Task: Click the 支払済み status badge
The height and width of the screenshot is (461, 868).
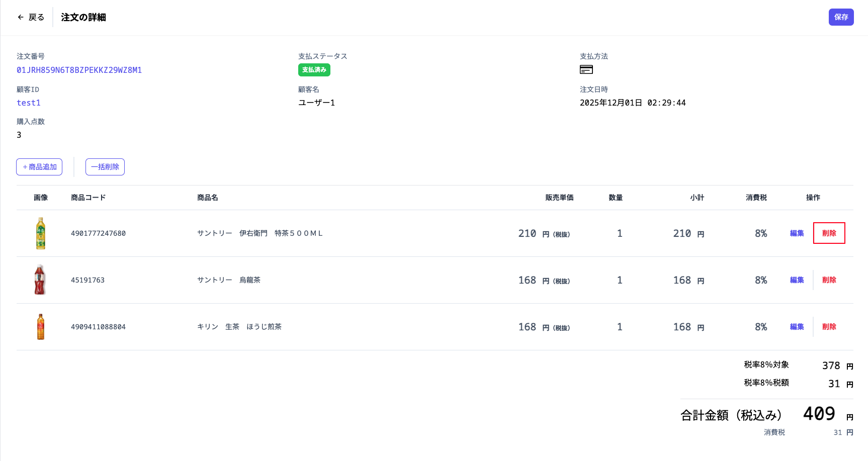Action: pos(314,70)
